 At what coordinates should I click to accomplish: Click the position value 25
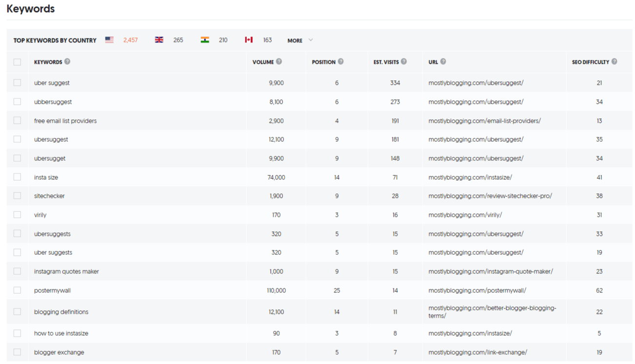[337, 290]
